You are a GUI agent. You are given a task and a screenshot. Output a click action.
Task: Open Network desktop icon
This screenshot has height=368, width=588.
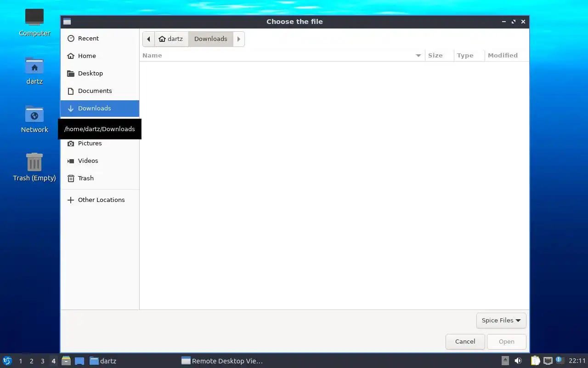[x=34, y=119]
